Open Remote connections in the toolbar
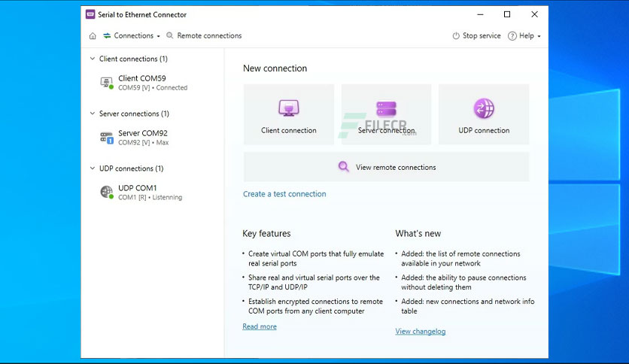 click(204, 35)
